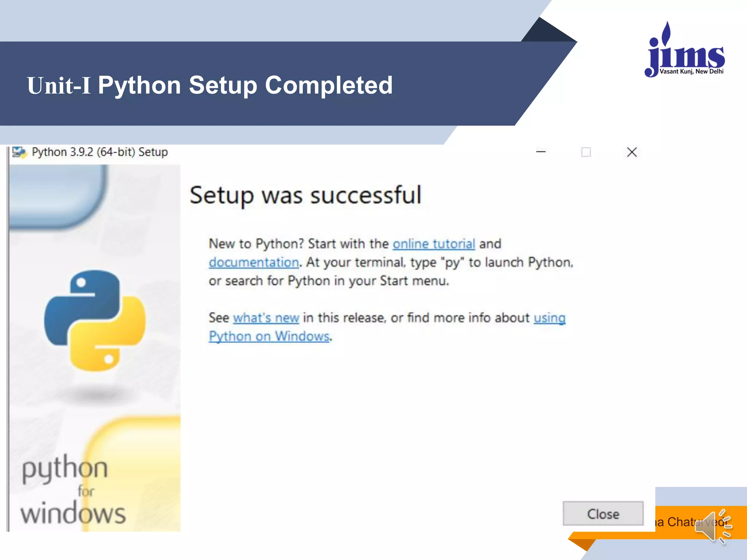The image size is (747, 560).
Task: Open the what's new link
Action: point(266,318)
